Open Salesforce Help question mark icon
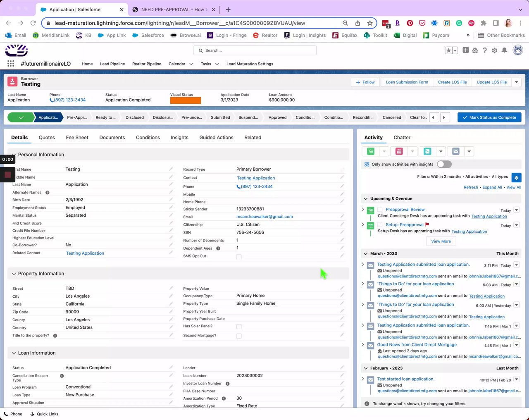Viewport: 529px width, 420px height. tap(485, 50)
